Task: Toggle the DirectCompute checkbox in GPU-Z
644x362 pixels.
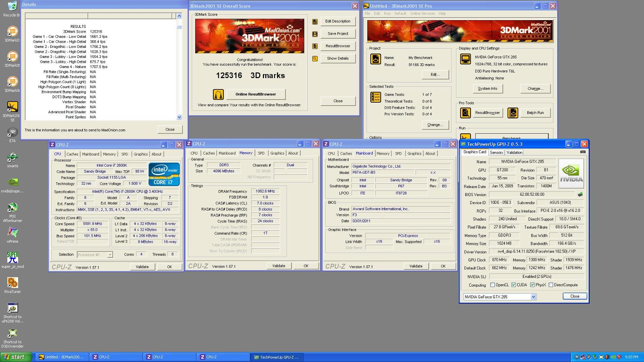Action: click(551, 285)
